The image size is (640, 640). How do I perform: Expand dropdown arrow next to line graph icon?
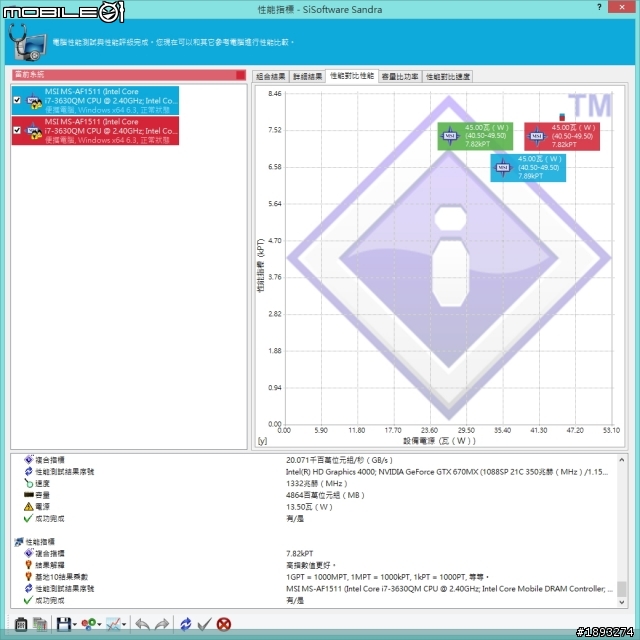pyautogui.click(x=124, y=625)
